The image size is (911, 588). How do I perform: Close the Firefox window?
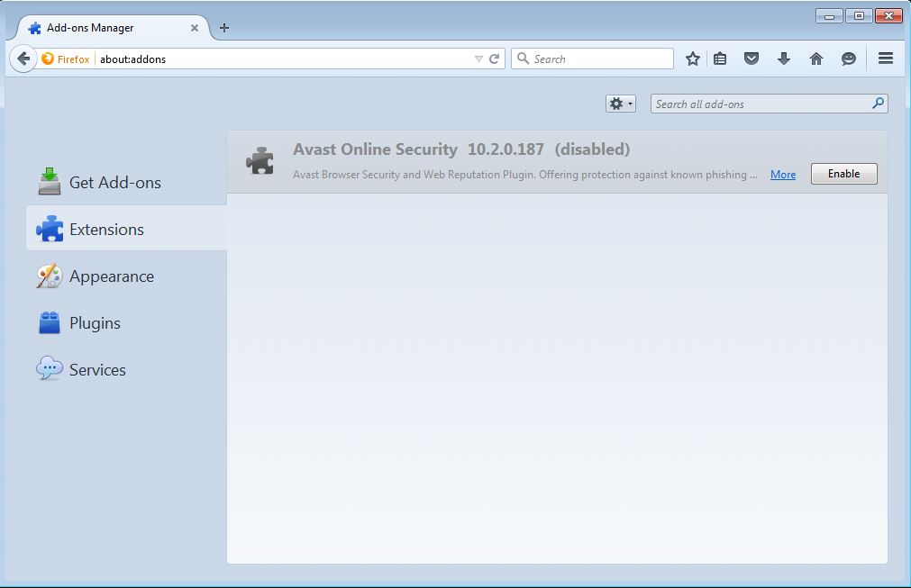tap(888, 16)
